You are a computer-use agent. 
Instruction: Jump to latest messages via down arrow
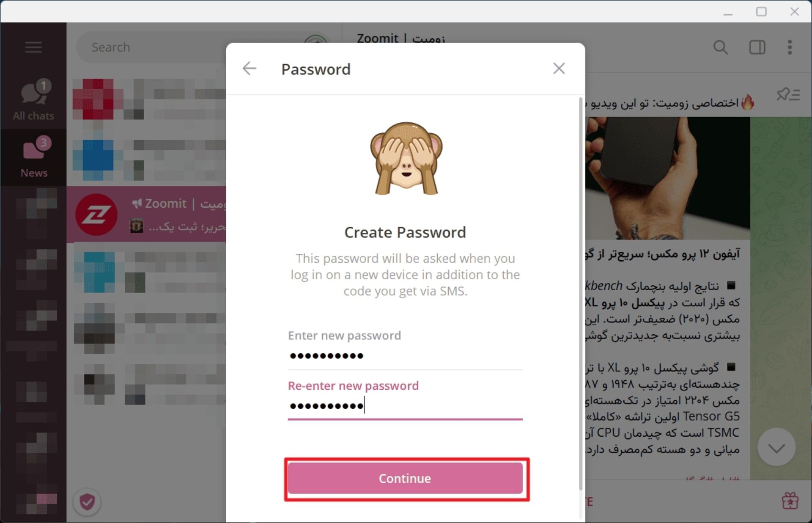coord(776,448)
